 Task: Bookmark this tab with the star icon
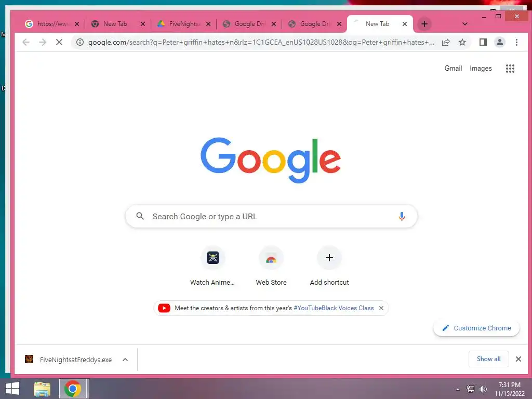[x=462, y=42]
